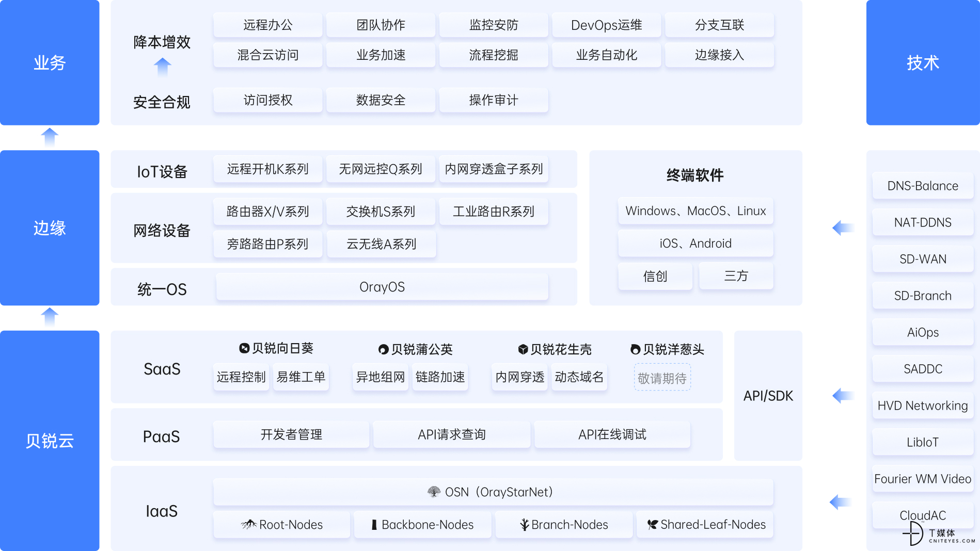Click the SADDC box
This screenshot has width=980, height=551.
(x=923, y=369)
